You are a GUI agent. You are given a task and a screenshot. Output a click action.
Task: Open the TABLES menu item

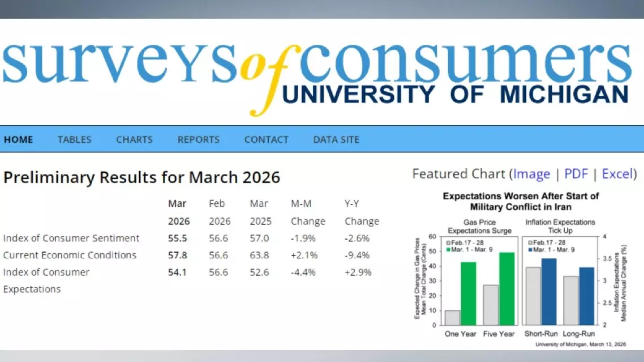click(x=74, y=139)
